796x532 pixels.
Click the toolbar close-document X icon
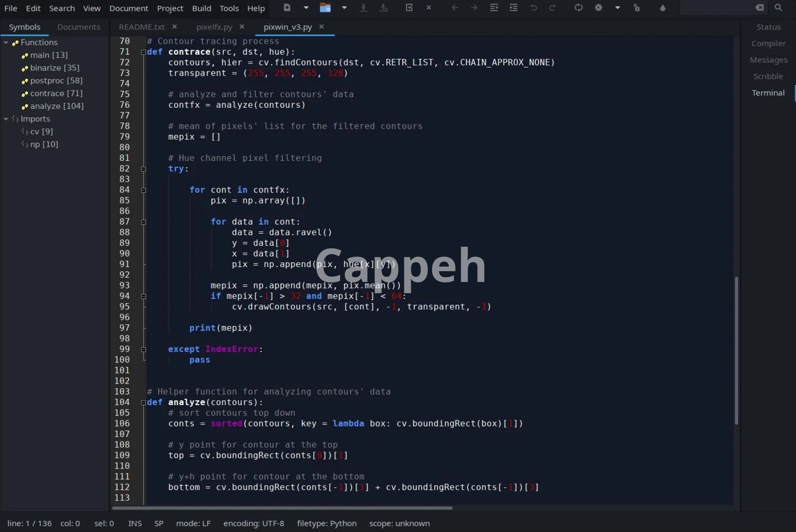pyautogui.click(x=429, y=7)
